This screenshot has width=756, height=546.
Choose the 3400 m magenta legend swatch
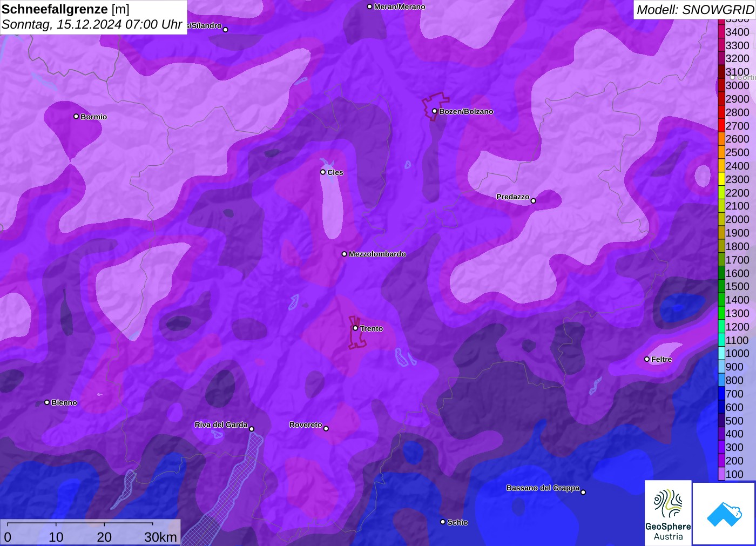click(721, 32)
